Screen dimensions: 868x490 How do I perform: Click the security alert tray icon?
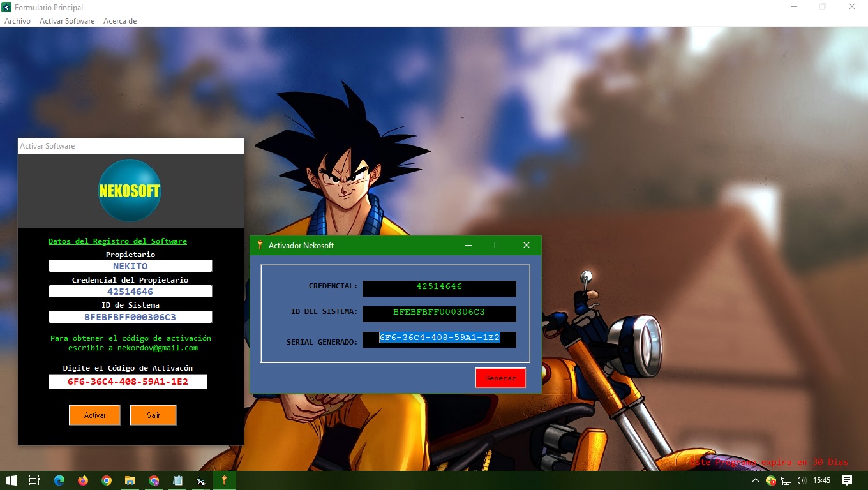tap(771, 480)
